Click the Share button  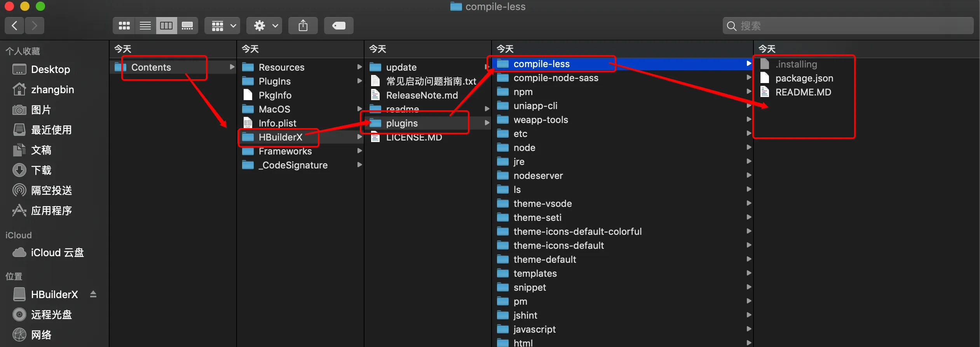click(303, 26)
